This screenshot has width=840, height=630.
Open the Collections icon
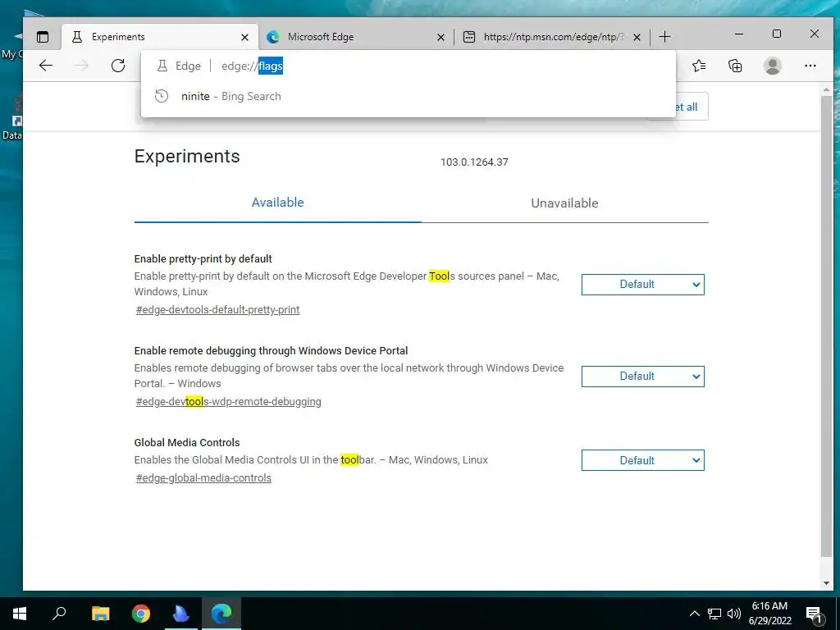tap(735, 66)
